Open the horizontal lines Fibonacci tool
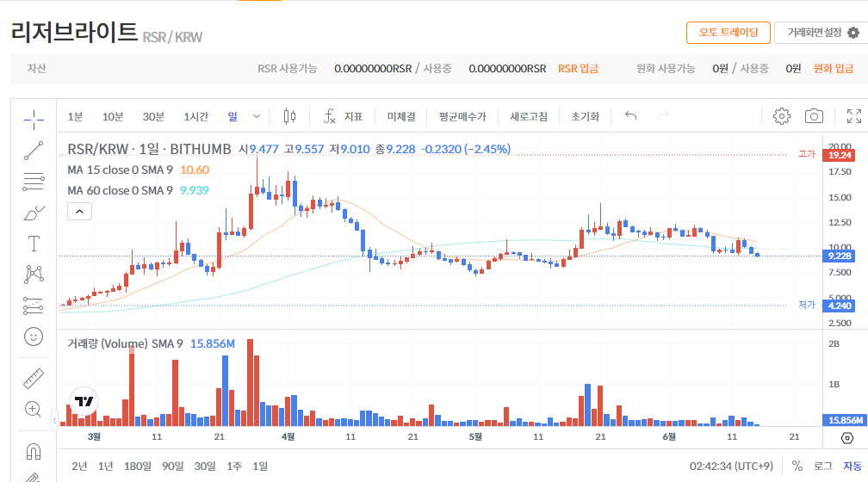This screenshot has height=482, width=868. pos(34,182)
